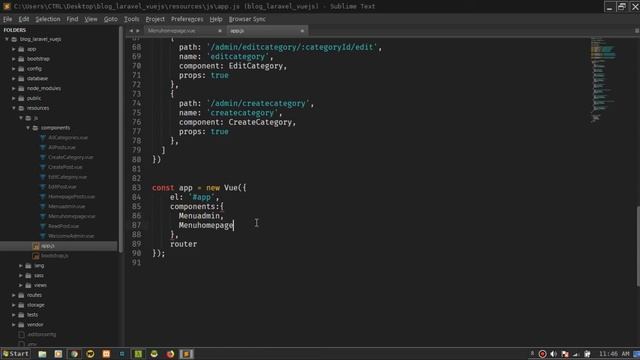640x360 pixels.
Task: Open AllPosts.vue in sidebar
Action: (x=62, y=147)
